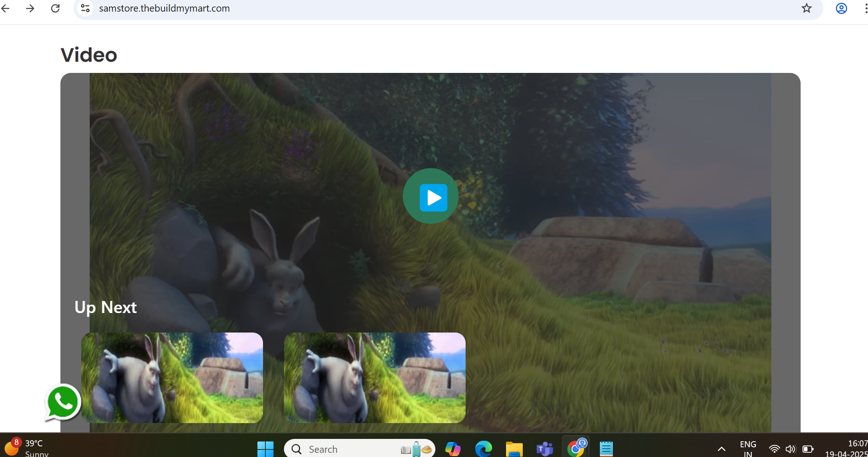Go back to the previous page
This screenshot has height=457, width=868.
click(6, 8)
